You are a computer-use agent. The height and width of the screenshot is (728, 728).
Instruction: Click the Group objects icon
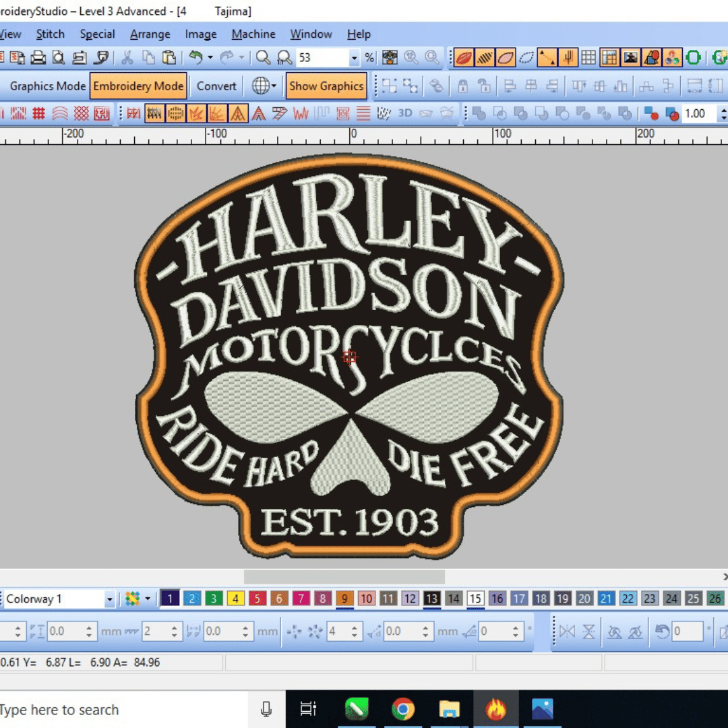389,86
